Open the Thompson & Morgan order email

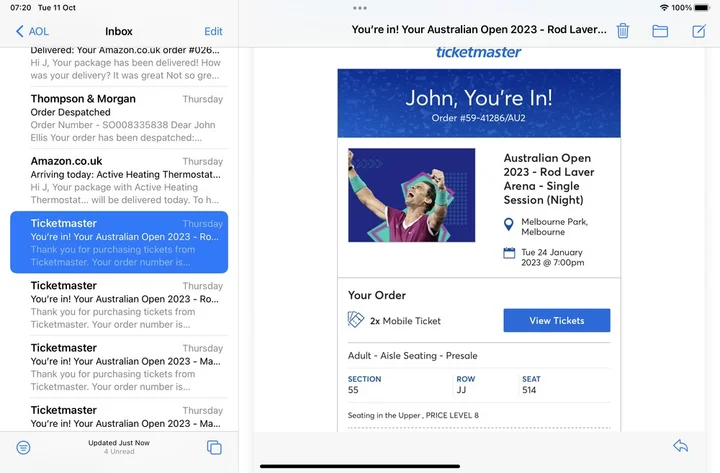pyautogui.click(x=119, y=119)
